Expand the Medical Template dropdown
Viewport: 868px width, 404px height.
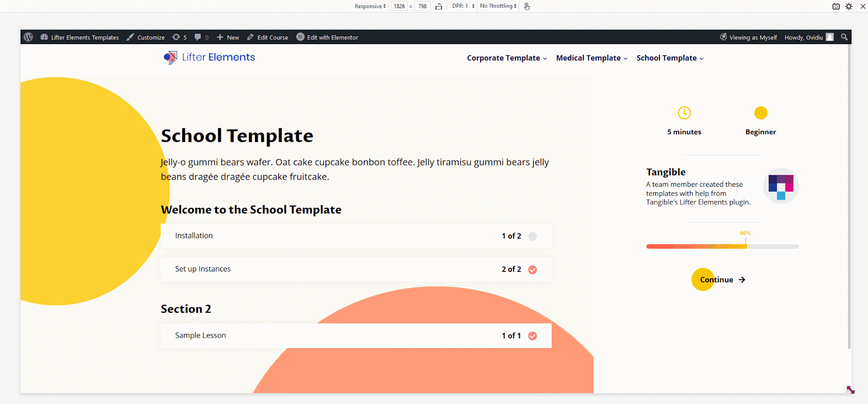(x=591, y=58)
